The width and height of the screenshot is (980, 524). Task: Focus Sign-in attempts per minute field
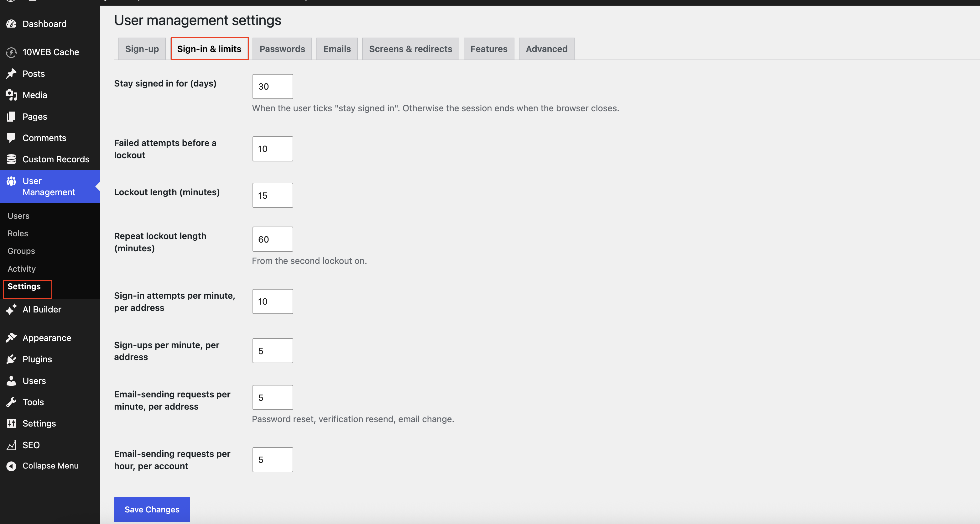tap(273, 301)
